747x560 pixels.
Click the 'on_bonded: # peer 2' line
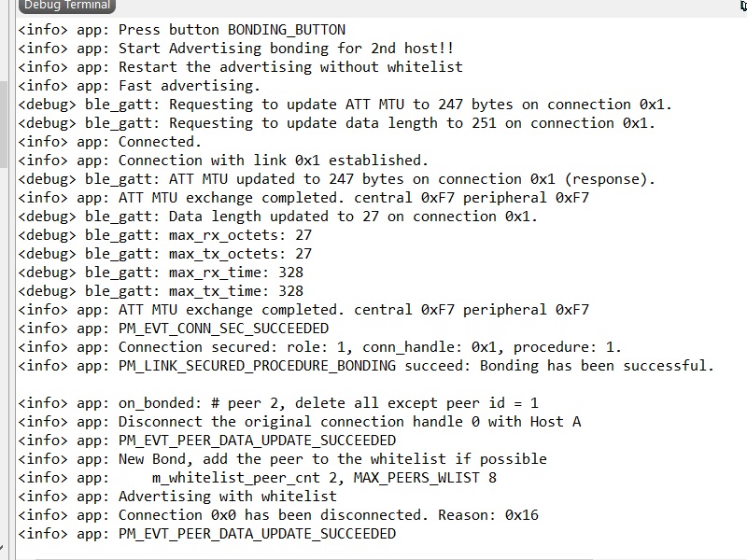click(x=278, y=403)
